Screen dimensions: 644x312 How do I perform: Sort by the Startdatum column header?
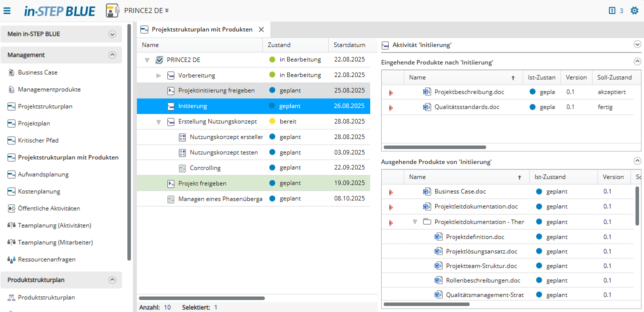tap(349, 45)
